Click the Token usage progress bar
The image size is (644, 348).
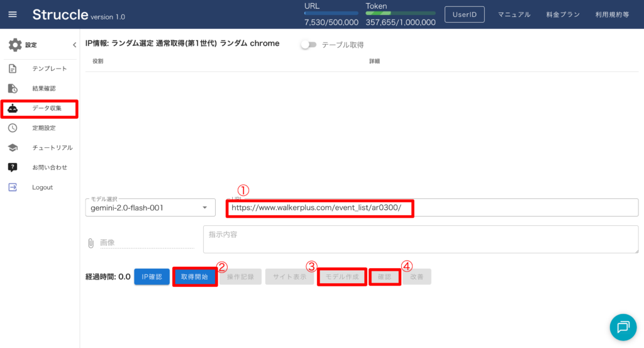tap(400, 13)
